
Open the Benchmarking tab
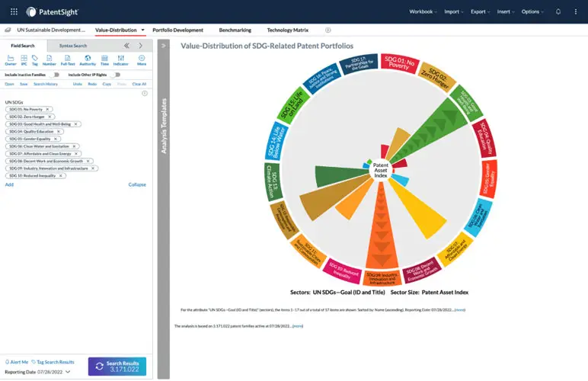point(235,30)
